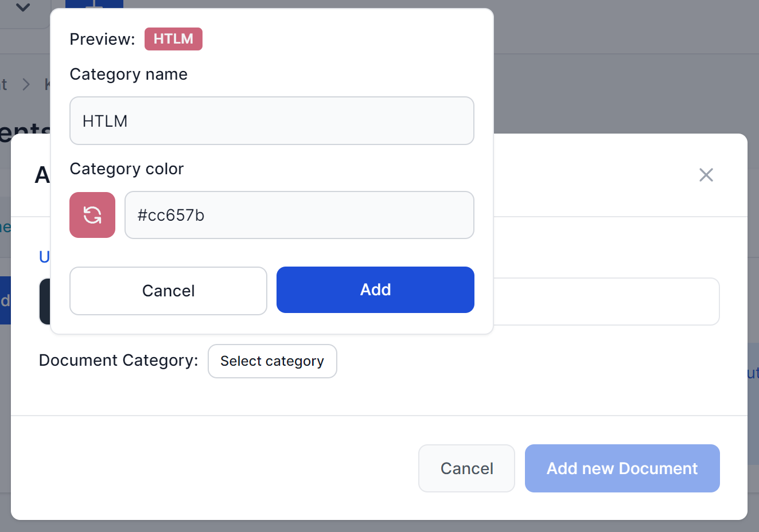Viewport: 759px width, 532px height.
Task: Click the dark chip behind the category dialog
Action: [x=46, y=302]
